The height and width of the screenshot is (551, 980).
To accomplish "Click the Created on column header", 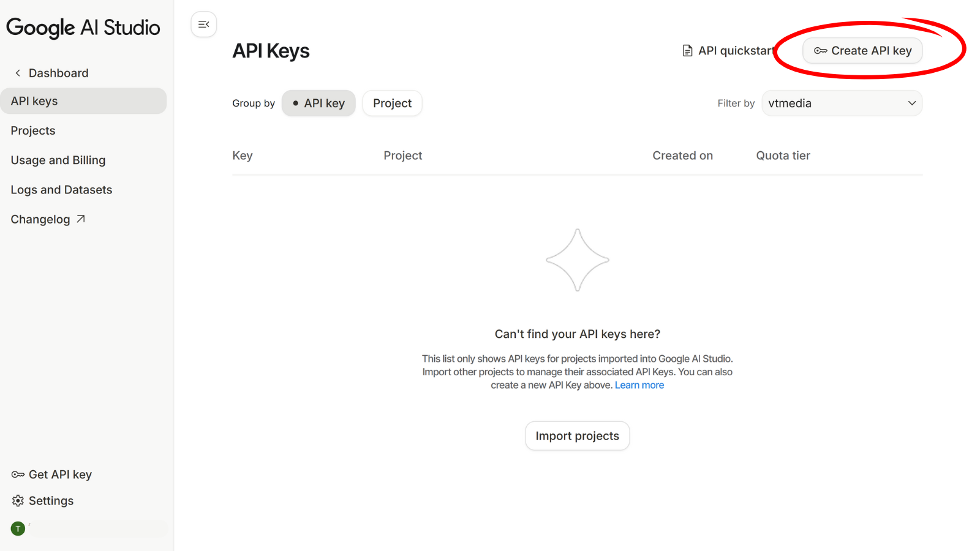I will pos(682,156).
